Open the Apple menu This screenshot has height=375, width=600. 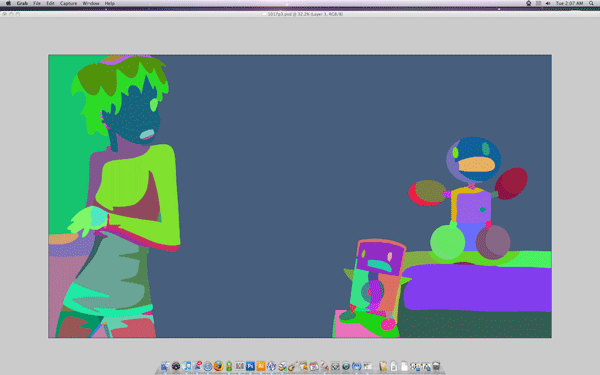coord(8,3)
